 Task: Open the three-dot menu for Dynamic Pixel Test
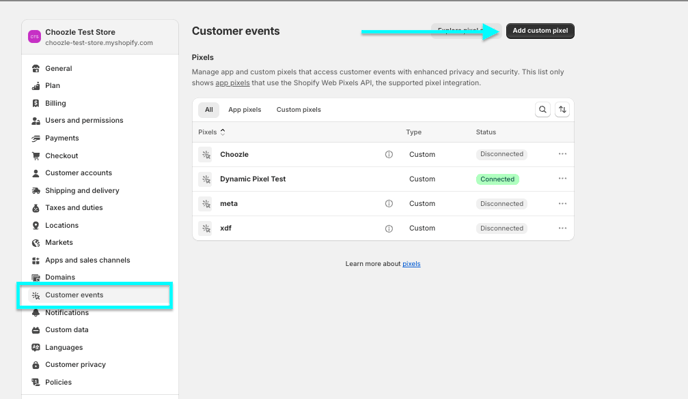click(563, 179)
